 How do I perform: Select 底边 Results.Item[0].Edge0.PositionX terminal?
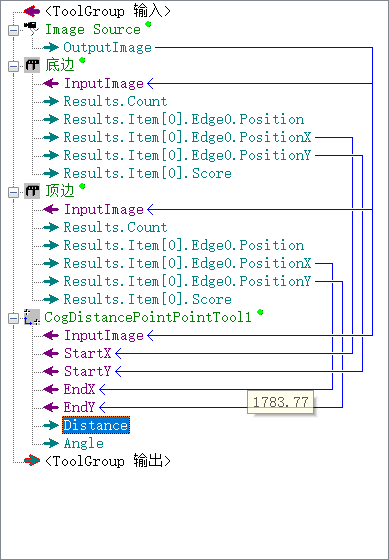[x=188, y=137]
